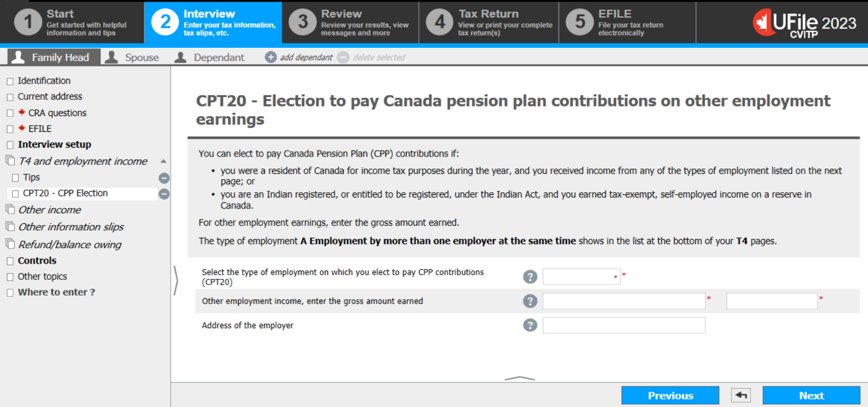Expand the upward chevron at the page bottom
The image size is (868, 407).
(519, 378)
